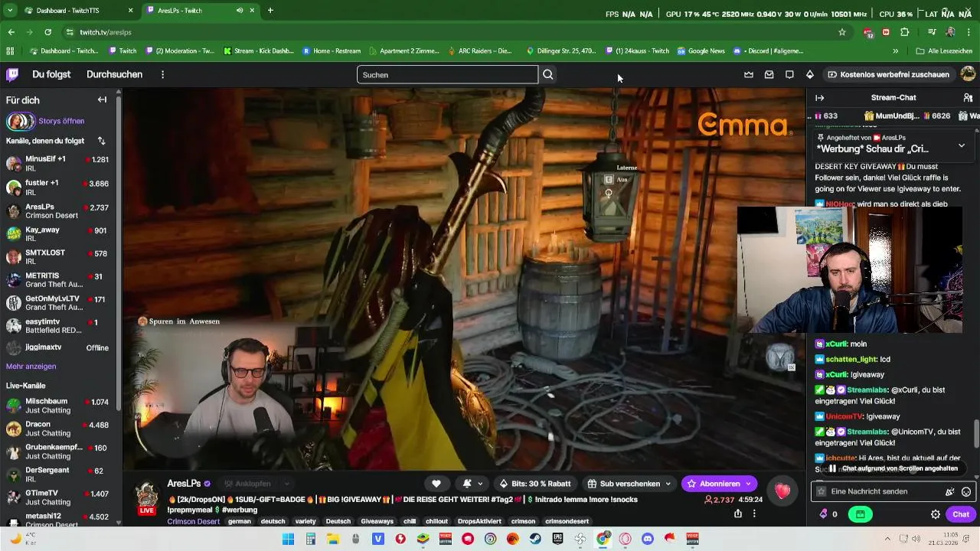The image size is (980, 551).
Task: Open Discord from the taskbar
Action: pos(648,539)
